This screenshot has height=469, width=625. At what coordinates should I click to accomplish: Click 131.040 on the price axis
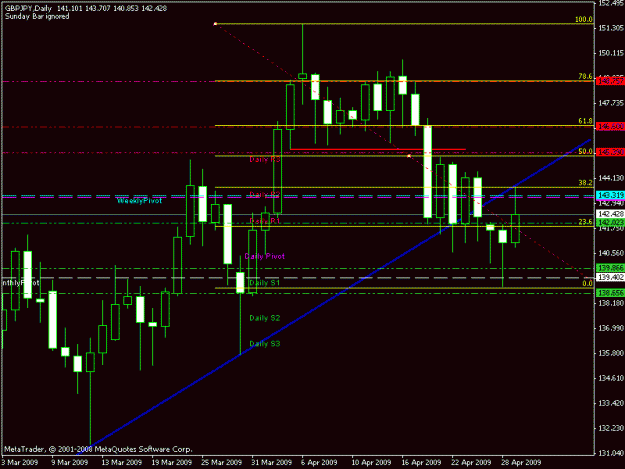tap(610, 453)
